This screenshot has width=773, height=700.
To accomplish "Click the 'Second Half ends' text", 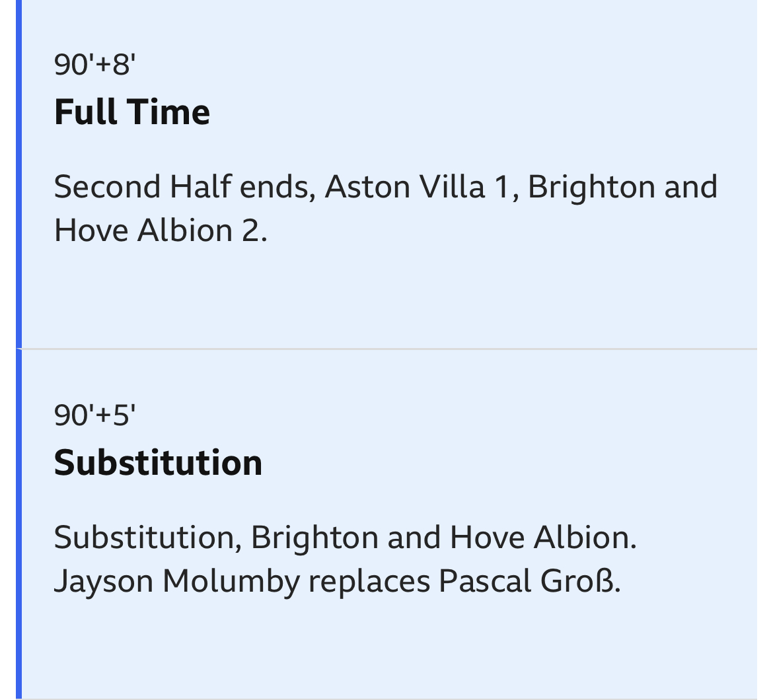I will pyautogui.click(x=185, y=187).
